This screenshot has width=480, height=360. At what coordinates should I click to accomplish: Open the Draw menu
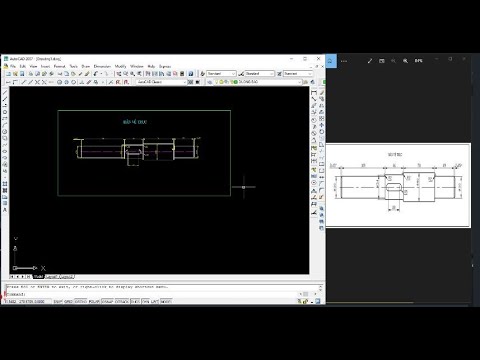[86, 66]
